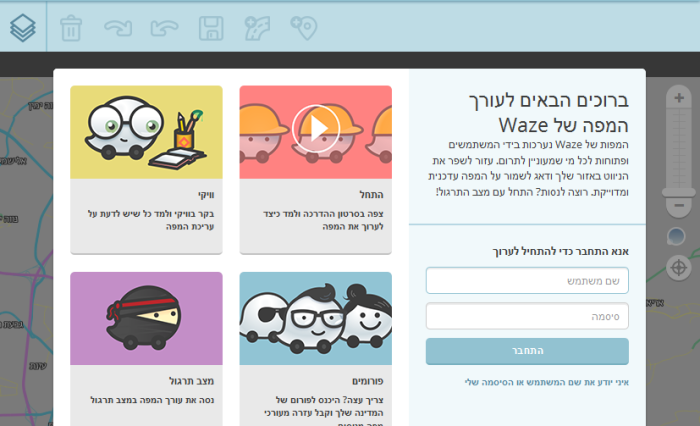Click the undo arrow icon
Screen dimensions: 700x426
point(164,28)
